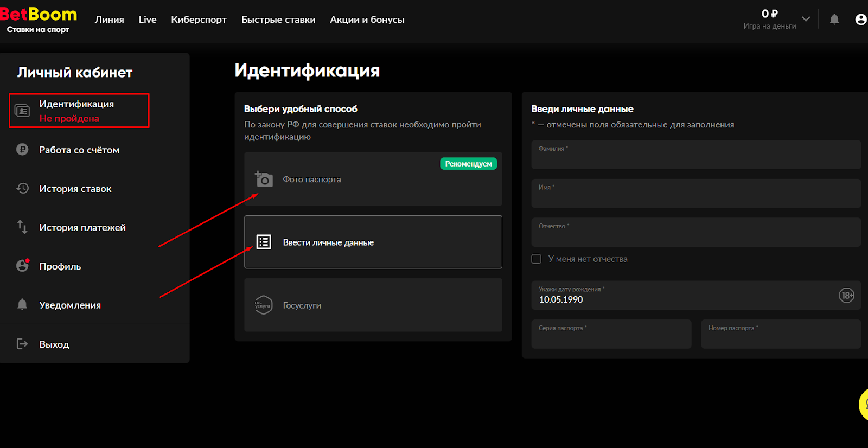Open История ставок page
Viewport: 868px width, 448px height.
point(75,189)
